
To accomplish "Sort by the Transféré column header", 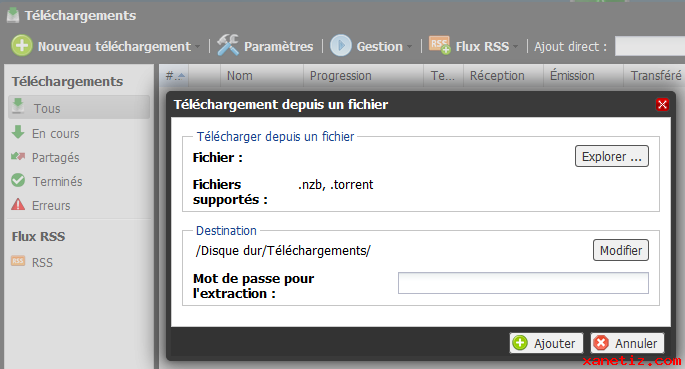I will (x=654, y=76).
